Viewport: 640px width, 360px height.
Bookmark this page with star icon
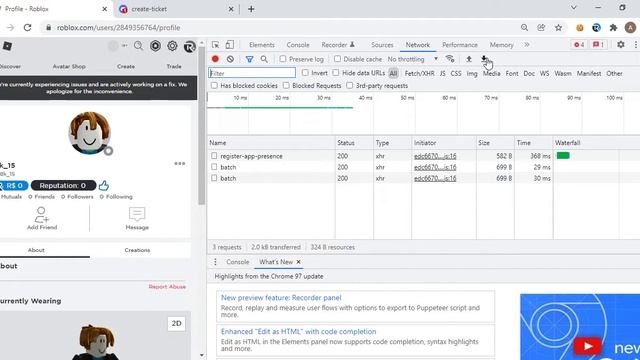point(558,27)
